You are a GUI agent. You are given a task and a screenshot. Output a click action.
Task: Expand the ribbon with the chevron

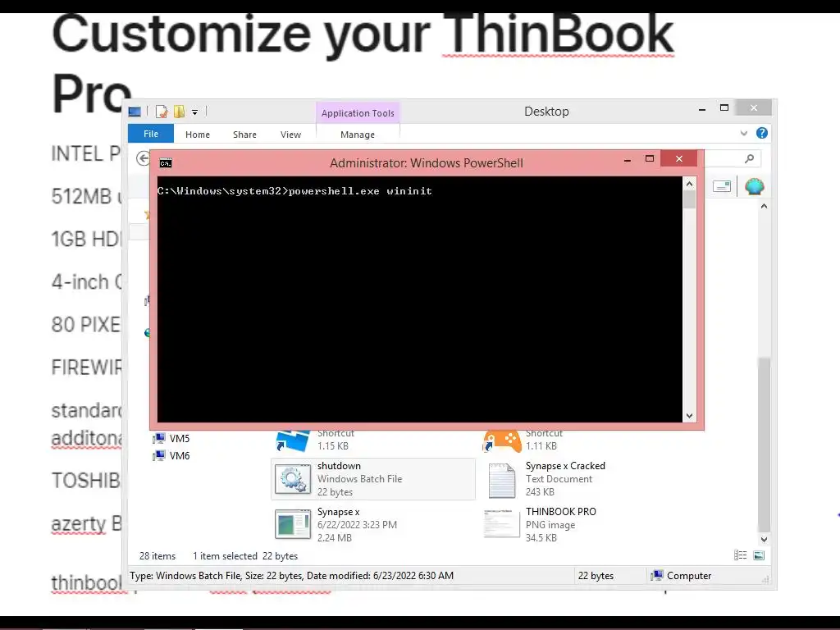[x=743, y=133]
